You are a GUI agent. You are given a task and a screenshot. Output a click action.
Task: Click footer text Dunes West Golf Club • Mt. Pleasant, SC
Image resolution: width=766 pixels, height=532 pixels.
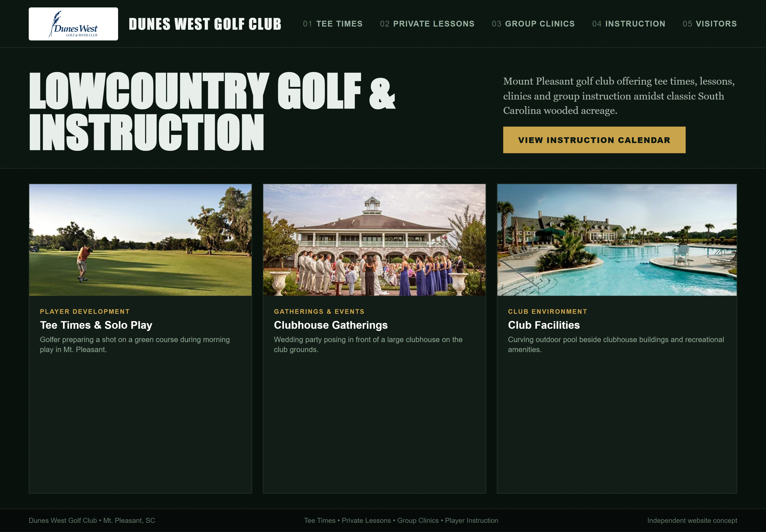(x=92, y=520)
